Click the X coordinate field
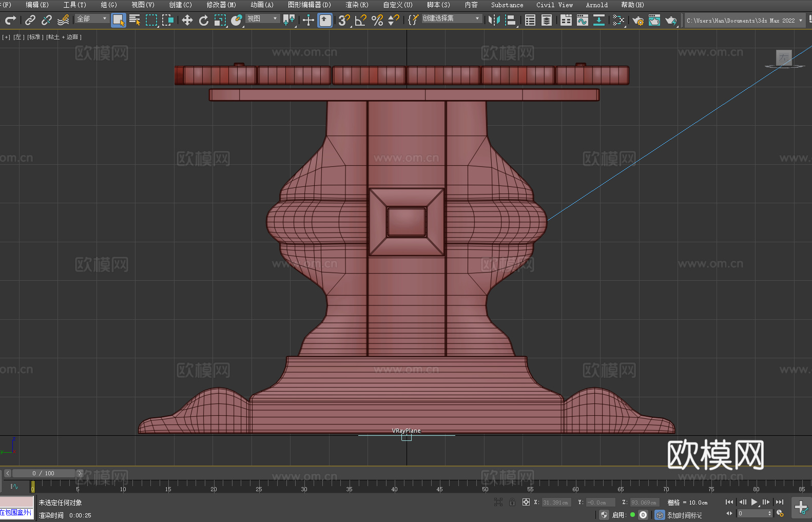The image size is (812, 522). point(556,502)
